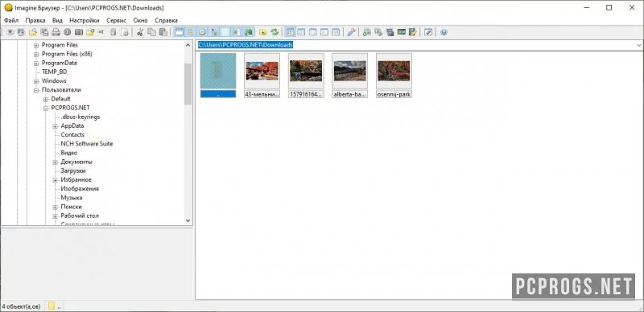644x312 pixels.
Task: Select the Contacts folder in tree
Action: 72,134
